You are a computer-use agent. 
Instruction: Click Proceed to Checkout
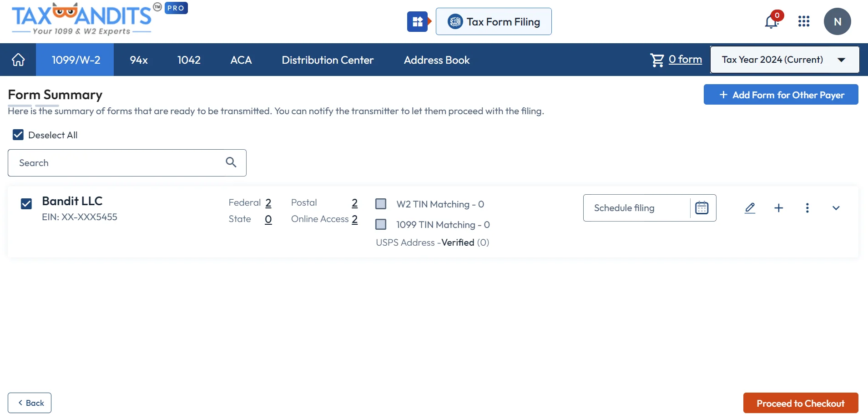tap(800, 403)
